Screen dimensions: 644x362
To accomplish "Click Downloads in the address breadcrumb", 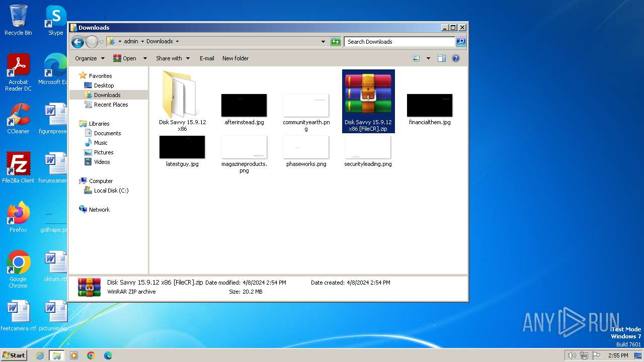I will (x=159, y=42).
